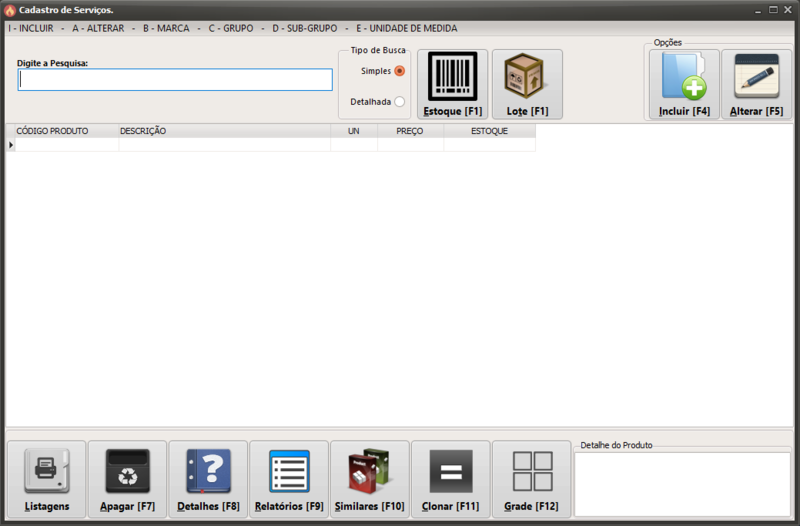
Task: Select the first grid row indicator arrow
Action: point(11,145)
